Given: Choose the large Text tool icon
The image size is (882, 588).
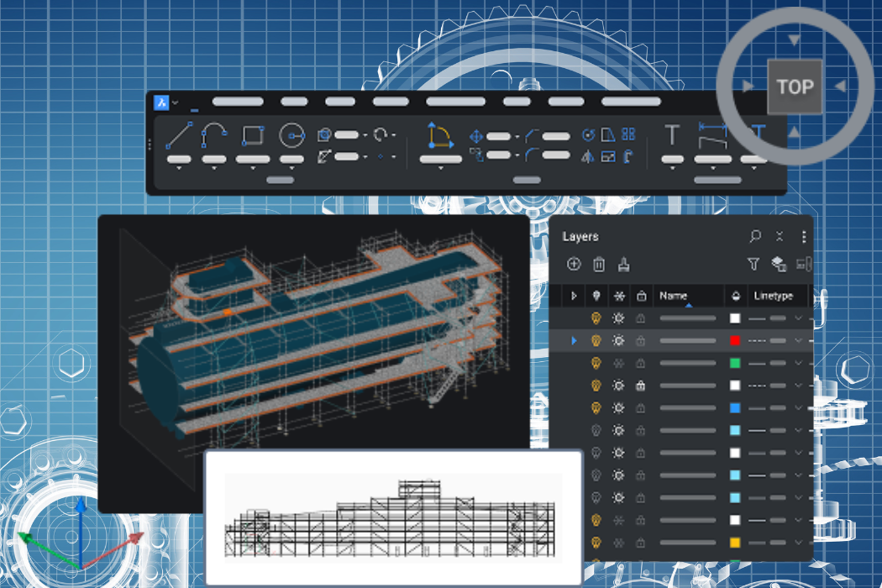Looking at the screenshot, I should (672, 135).
